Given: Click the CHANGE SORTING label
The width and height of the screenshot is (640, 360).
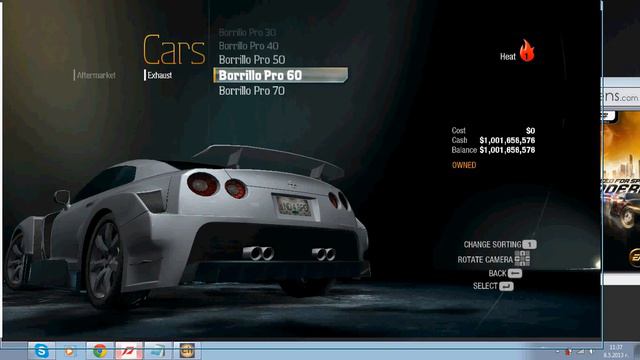Looking at the screenshot, I should (492, 244).
